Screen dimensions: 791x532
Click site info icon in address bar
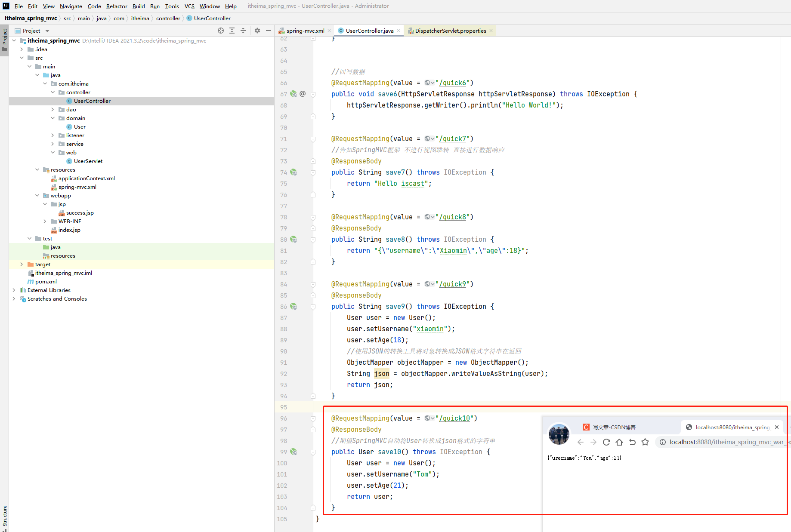663,442
